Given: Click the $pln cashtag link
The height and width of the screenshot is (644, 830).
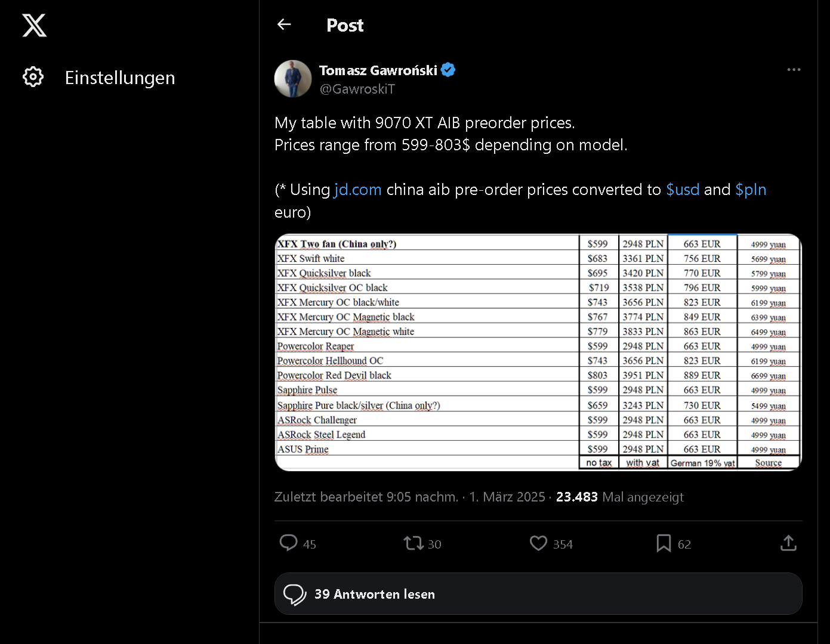Looking at the screenshot, I should click(x=751, y=190).
